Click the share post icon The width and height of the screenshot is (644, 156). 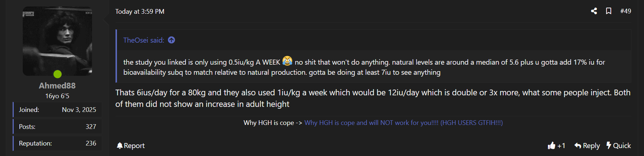(x=594, y=11)
